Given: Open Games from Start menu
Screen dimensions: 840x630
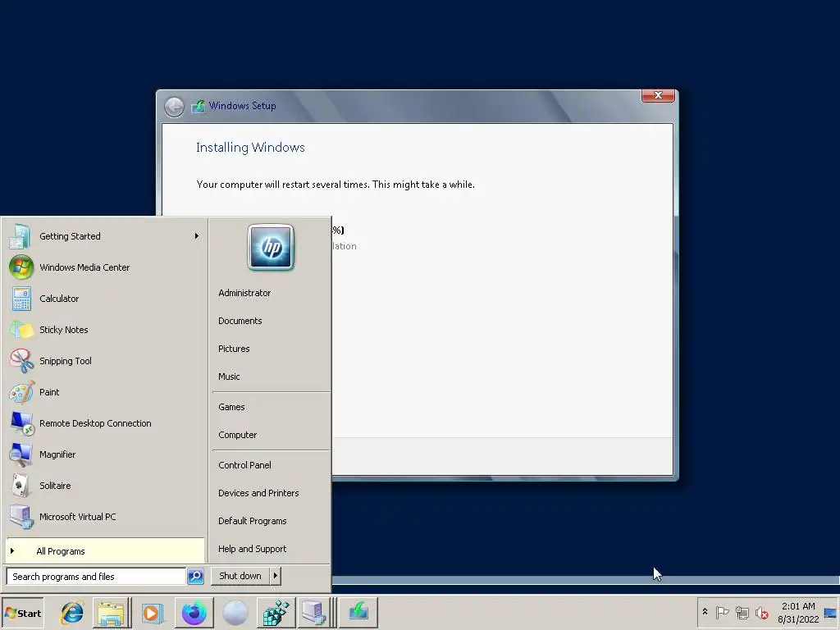Looking at the screenshot, I should pos(231,407).
